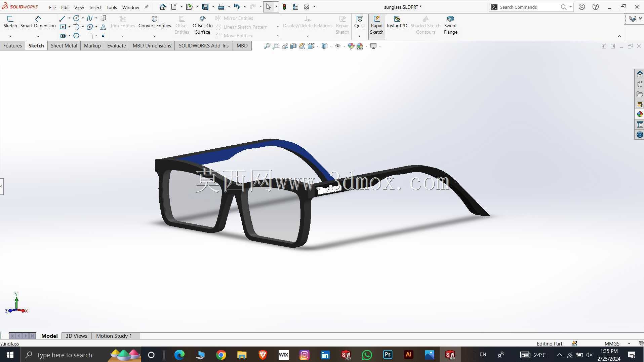Open File Properties icon in top toolbar
This screenshot has width=644, height=362.
pyautogui.click(x=295, y=7)
